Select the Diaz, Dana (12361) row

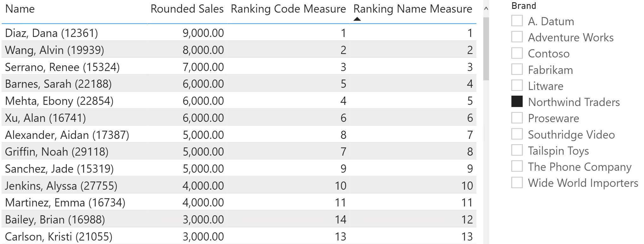tap(239, 33)
